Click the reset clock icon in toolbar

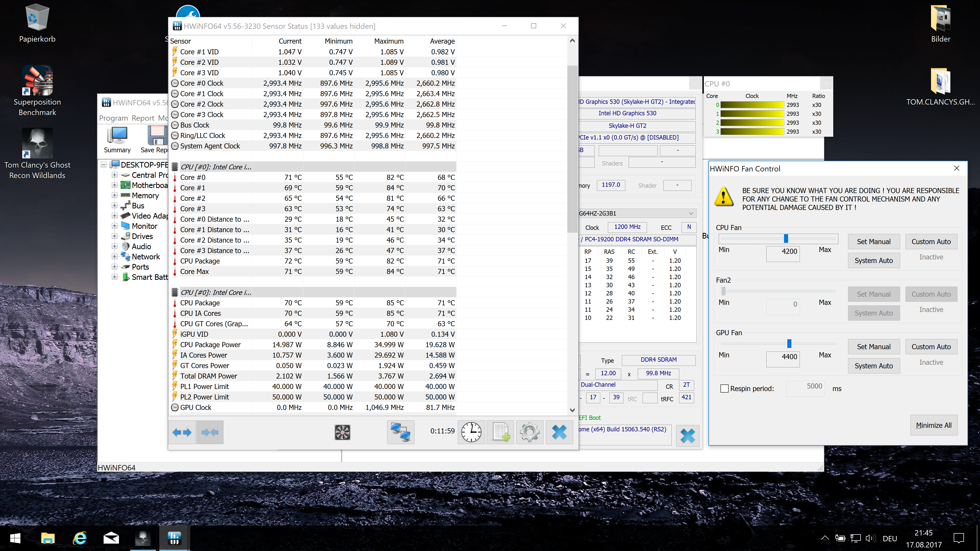[471, 432]
